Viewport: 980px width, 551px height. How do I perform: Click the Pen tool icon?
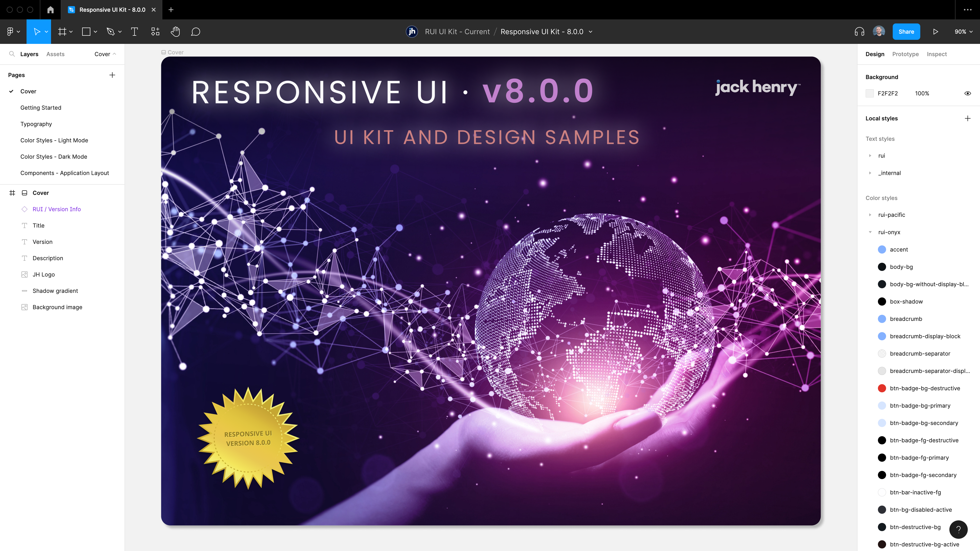click(x=110, y=32)
